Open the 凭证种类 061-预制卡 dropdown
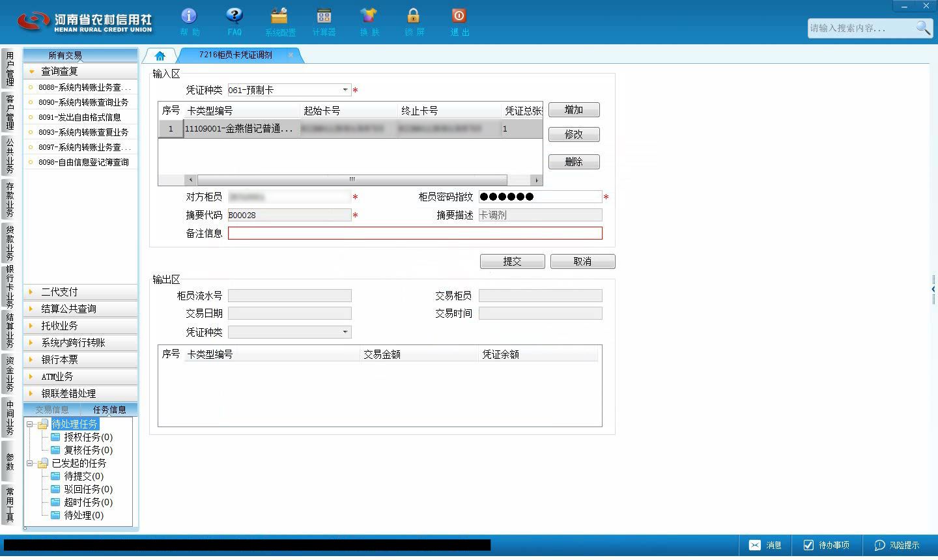Screen dimensions: 938x560 [x=345, y=90]
